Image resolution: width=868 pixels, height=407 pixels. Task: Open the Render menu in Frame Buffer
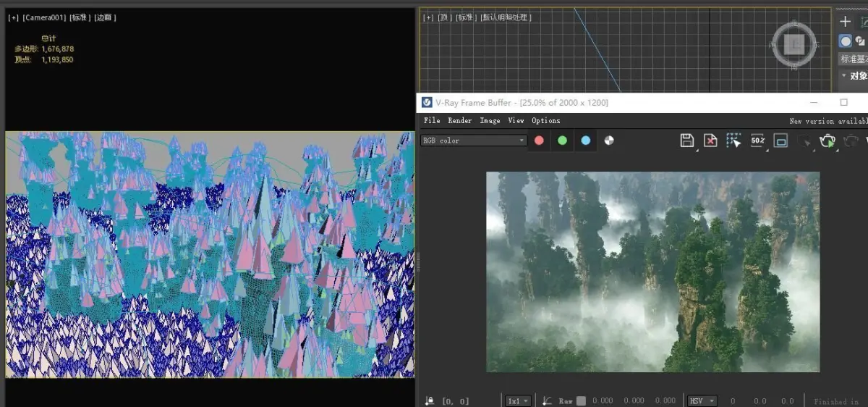point(460,121)
